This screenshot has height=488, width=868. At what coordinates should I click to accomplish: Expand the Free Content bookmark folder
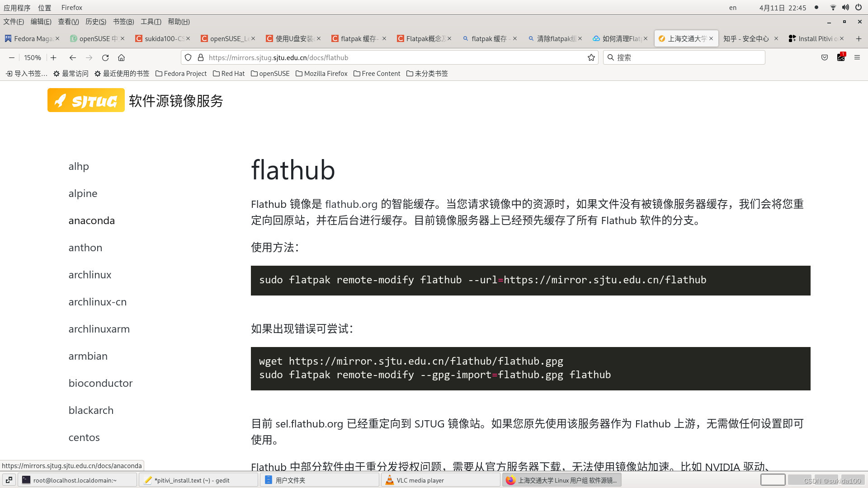click(x=377, y=73)
